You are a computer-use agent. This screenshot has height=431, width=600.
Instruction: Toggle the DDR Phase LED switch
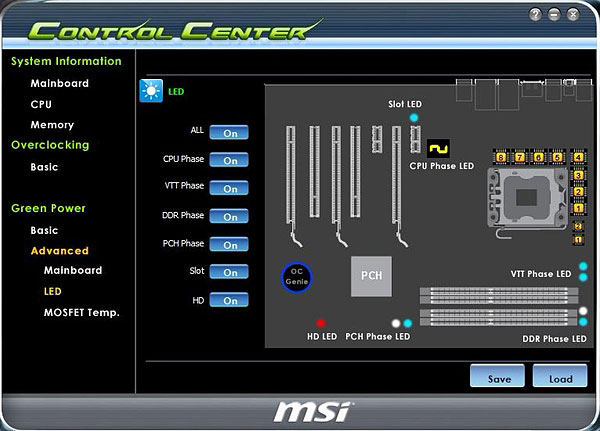[229, 216]
